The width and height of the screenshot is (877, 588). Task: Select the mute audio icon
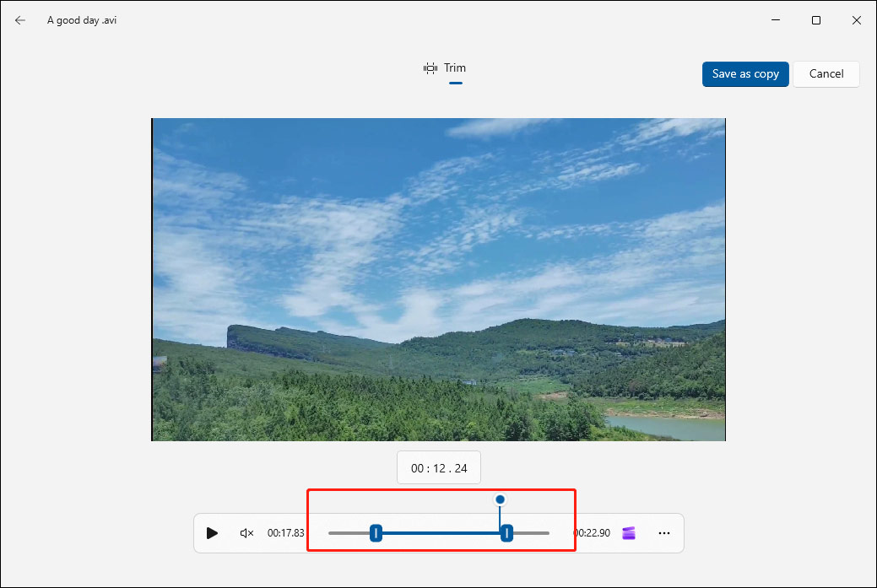246,532
